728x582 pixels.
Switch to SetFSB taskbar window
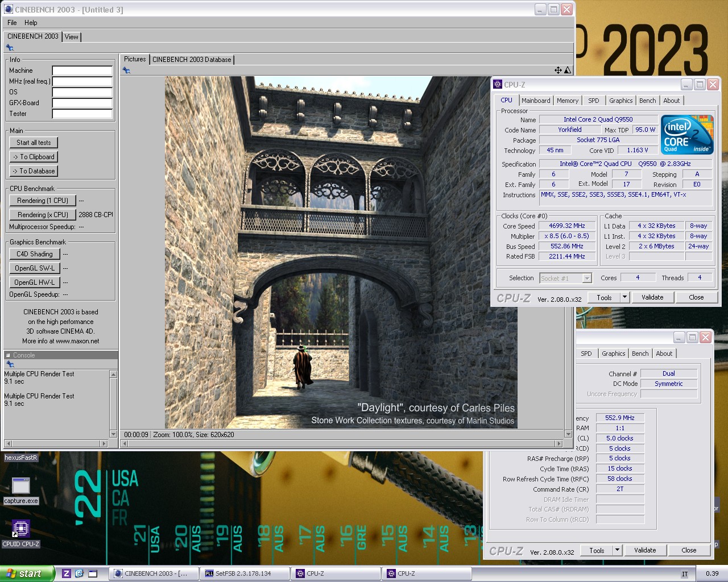coord(245,573)
